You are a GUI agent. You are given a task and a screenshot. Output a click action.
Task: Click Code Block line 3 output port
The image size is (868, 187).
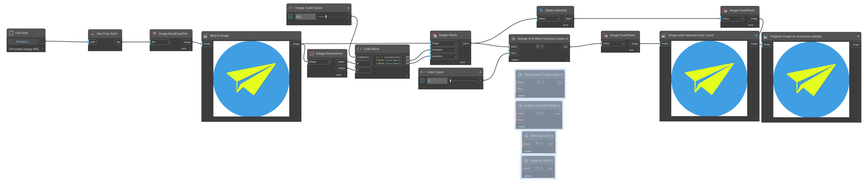(x=407, y=63)
